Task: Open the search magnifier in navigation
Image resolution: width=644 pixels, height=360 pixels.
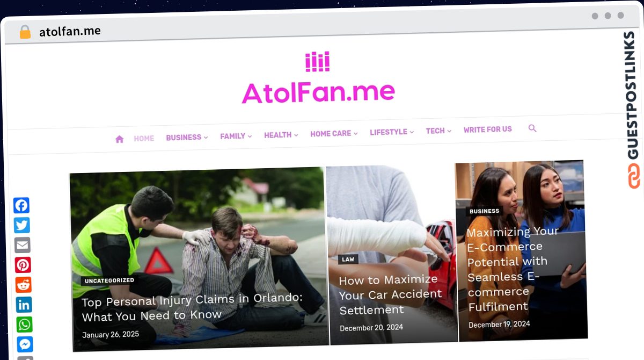Action: pos(532,128)
